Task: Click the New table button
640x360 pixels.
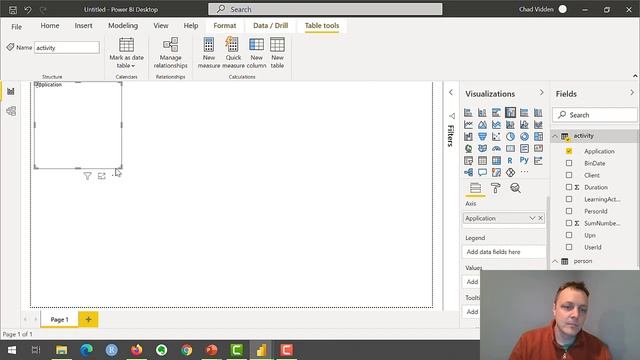Action: click(277, 53)
